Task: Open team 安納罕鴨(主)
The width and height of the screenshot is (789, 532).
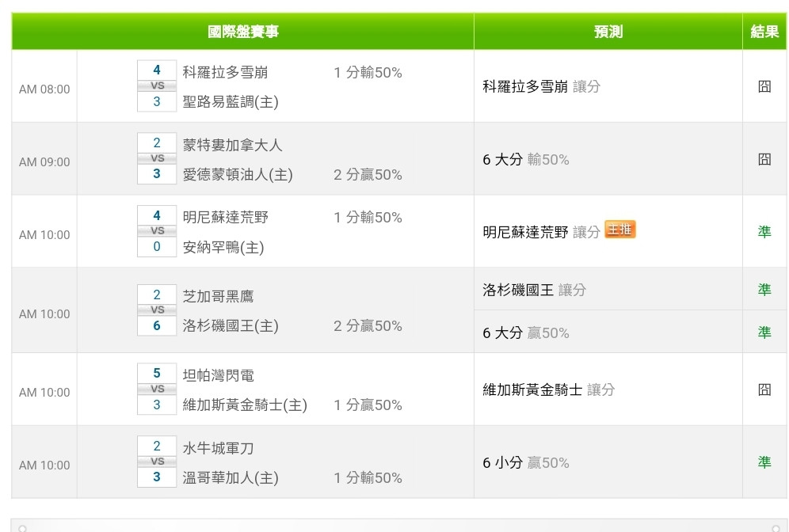Action: [223, 247]
